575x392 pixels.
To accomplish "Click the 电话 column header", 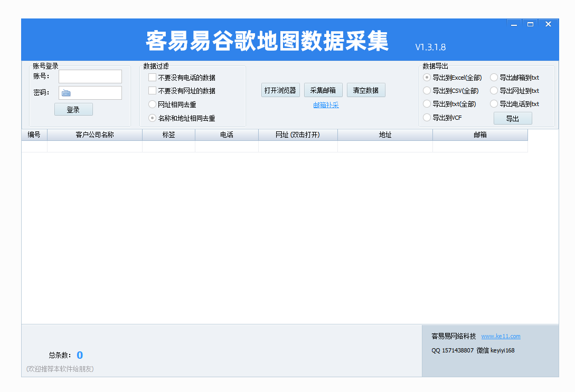I will (227, 135).
